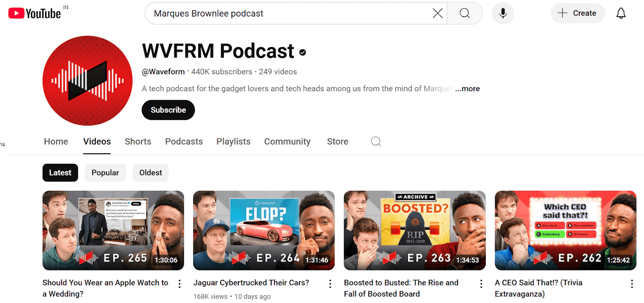
Task: Click the 440K subscribers text
Action: click(222, 72)
